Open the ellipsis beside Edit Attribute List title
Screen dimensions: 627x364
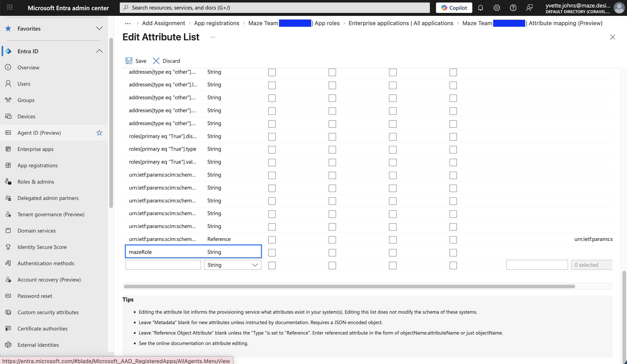[212, 37]
